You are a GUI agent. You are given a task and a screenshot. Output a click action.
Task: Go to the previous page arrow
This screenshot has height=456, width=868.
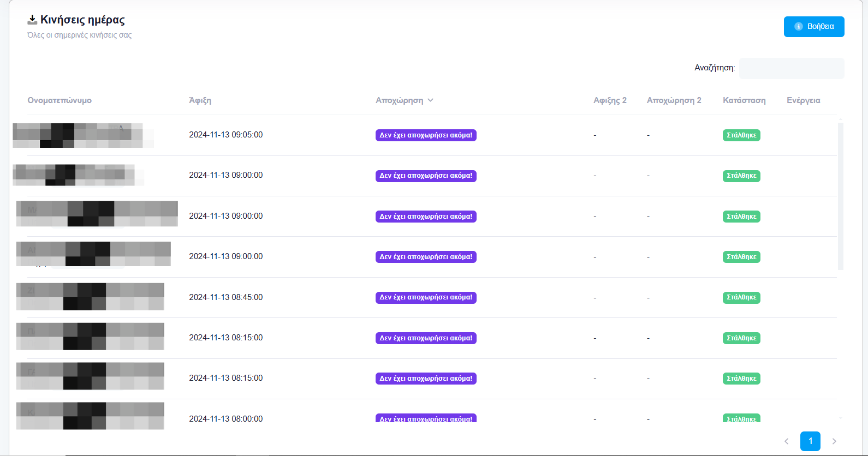click(x=787, y=441)
